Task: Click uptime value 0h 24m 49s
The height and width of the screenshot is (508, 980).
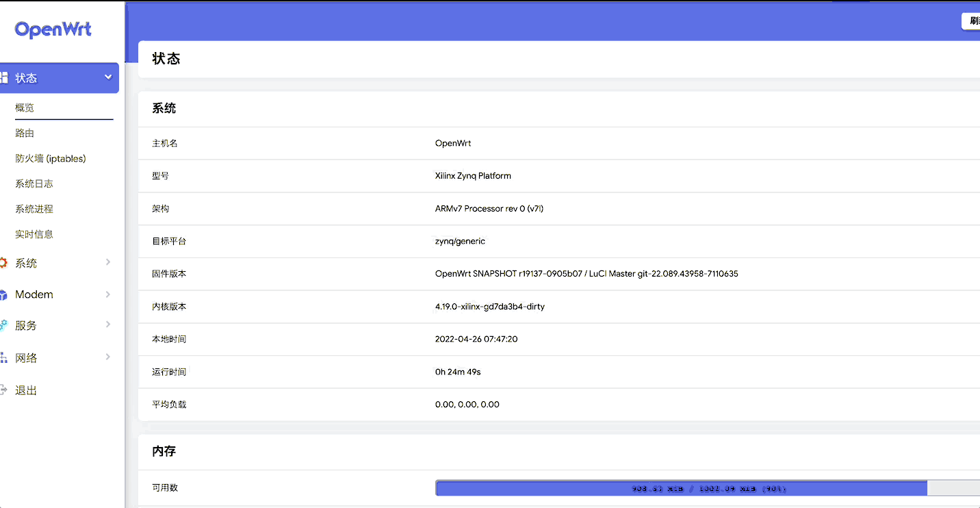Action: [458, 372]
